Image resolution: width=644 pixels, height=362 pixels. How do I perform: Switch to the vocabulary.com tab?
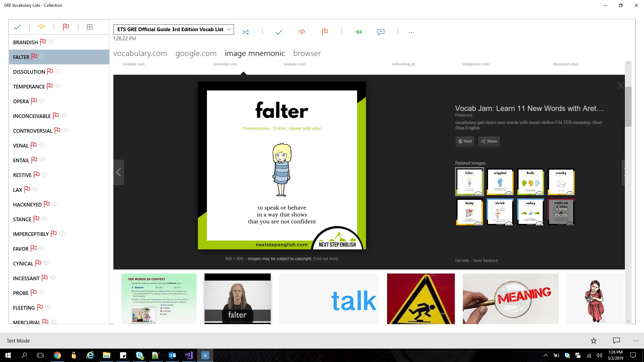point(140,53)
